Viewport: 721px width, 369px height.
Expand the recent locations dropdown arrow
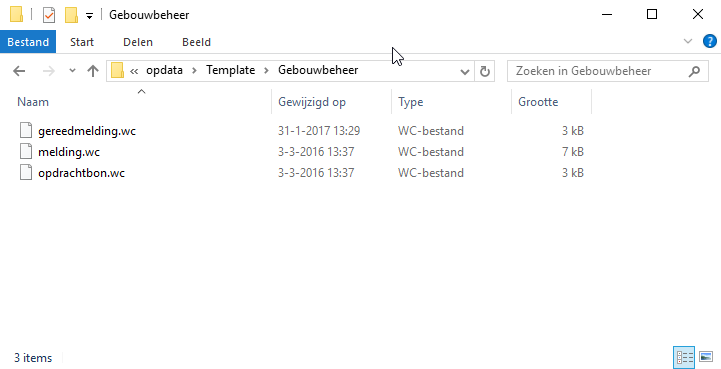click(72, 71)
